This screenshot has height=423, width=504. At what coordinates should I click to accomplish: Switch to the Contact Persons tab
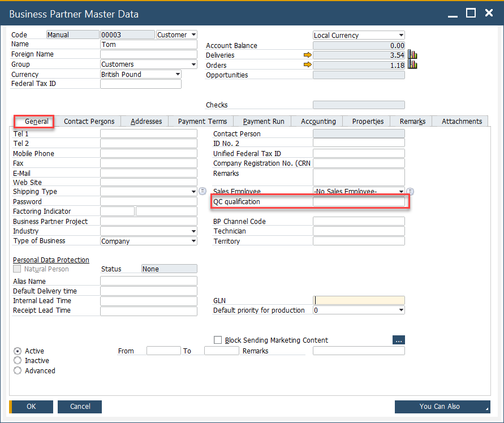coord(89,122)
